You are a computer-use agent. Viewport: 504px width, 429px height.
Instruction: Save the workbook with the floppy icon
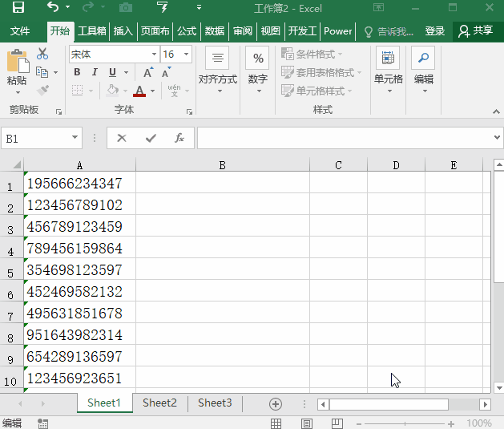[18, 7]
